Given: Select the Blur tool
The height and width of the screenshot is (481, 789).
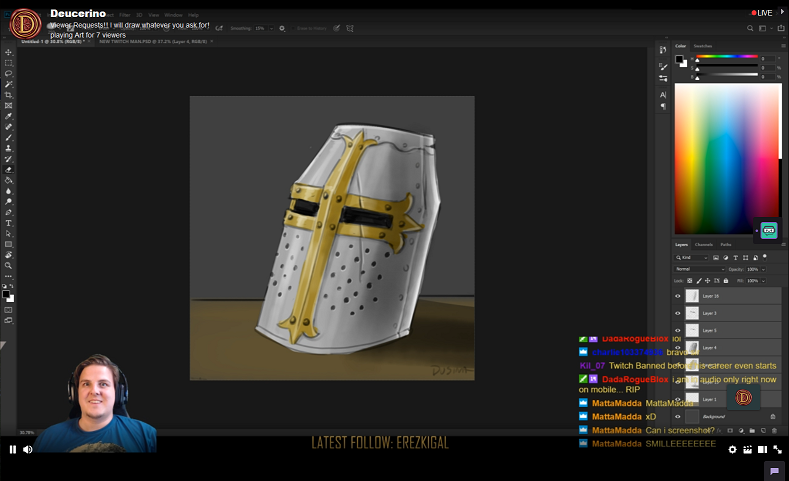Looking at the screenshot, I should pos(9,191).
